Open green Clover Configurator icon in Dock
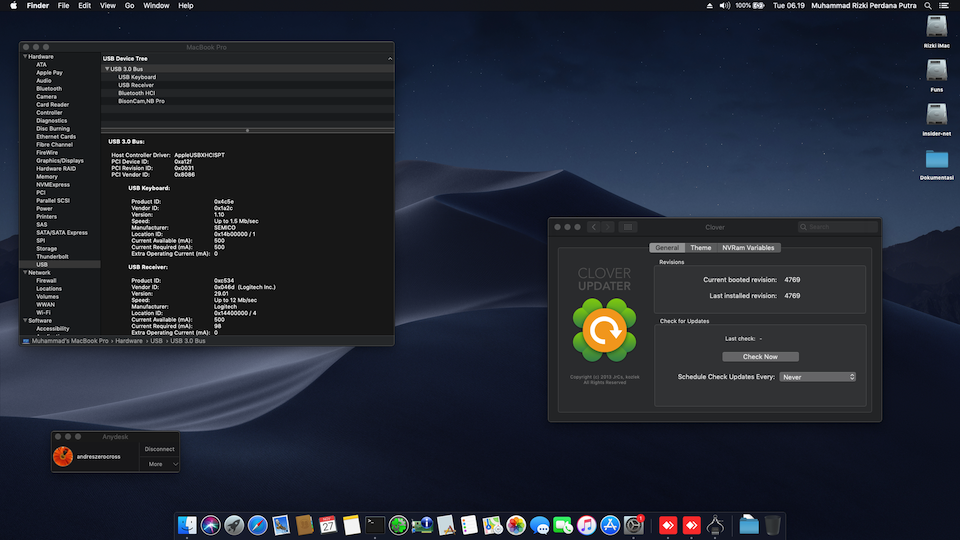Image resolution: width=960 pixels, height=540 pixels. tap(399, 525)
